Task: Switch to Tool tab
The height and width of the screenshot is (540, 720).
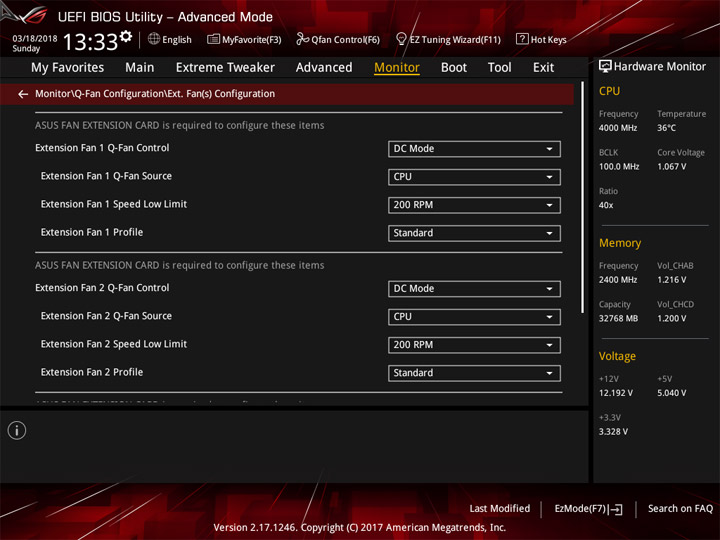Action: (x=499, y=68)
